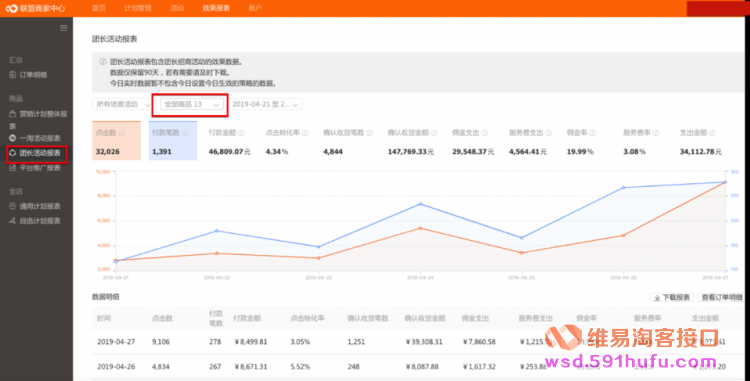This screenshot has height=381, width=750.
Task: Switch to the 效果报表 top tab
Action: pos(216,8)
